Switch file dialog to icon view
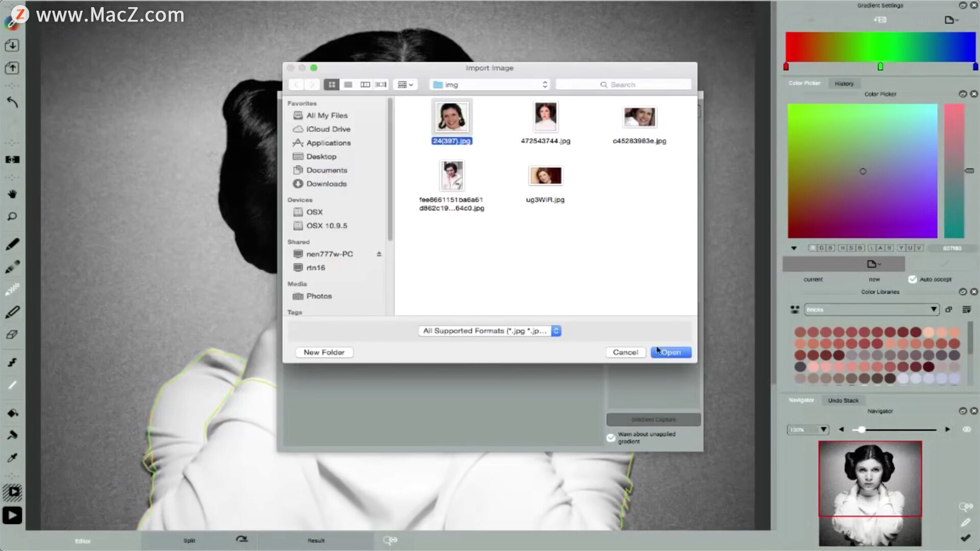Viewport: 980px width, 551px height. tap(332, 85)
